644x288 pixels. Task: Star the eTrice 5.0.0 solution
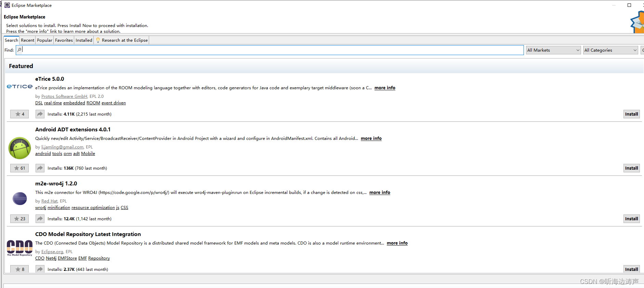pos(19,114)
